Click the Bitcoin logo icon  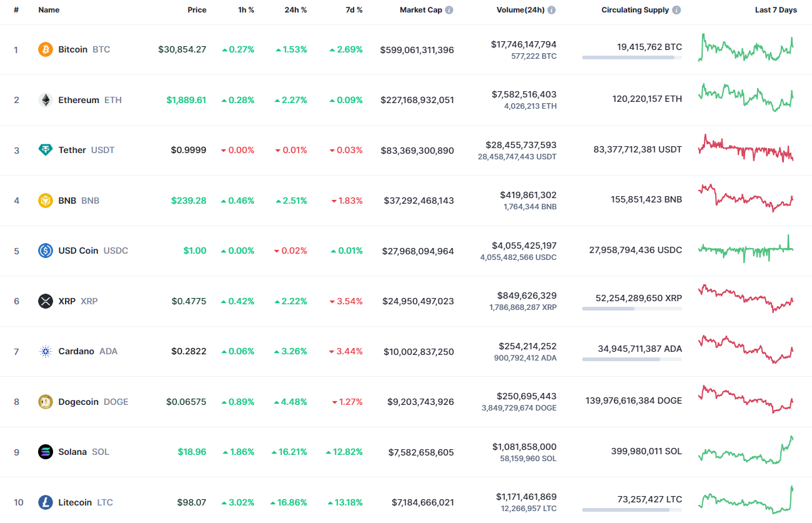click(46, 49)
